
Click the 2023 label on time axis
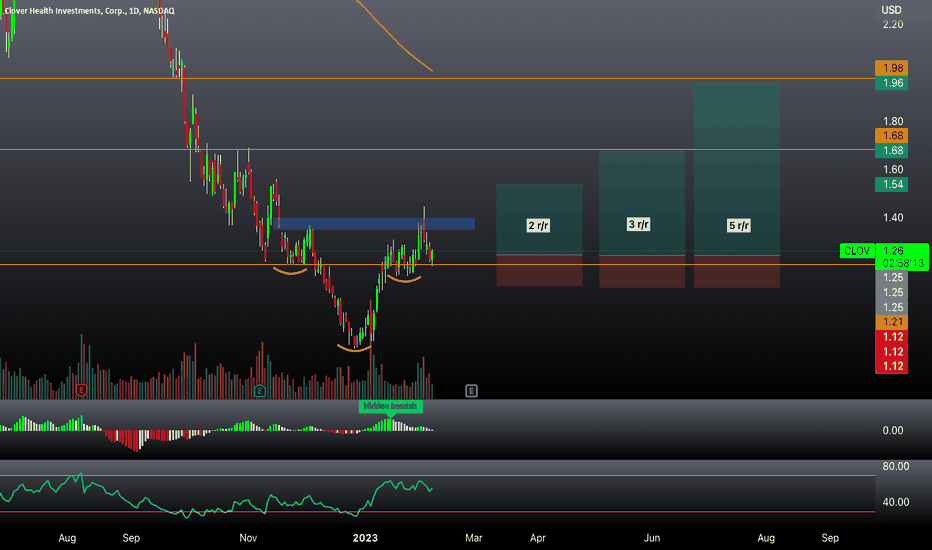pyautogui.click(x=365, y=538)
